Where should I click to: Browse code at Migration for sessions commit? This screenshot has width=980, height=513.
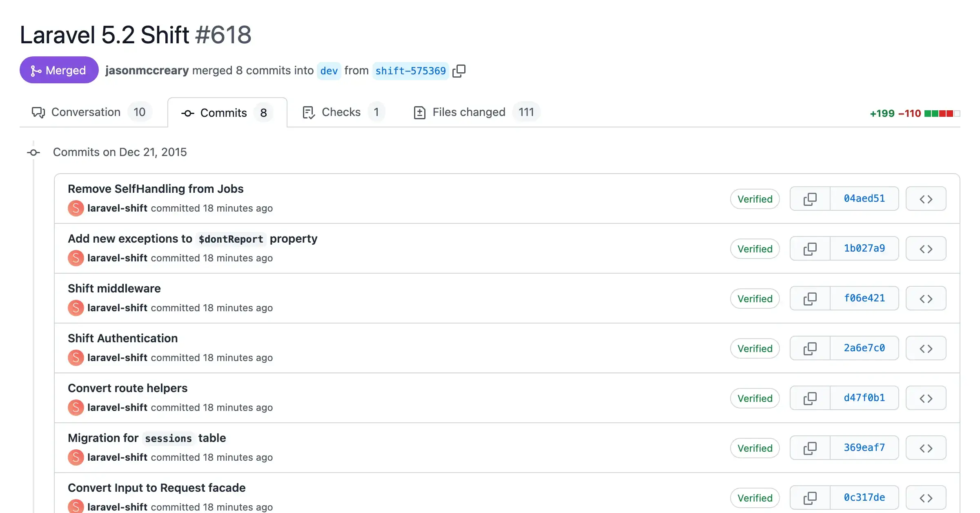click(x=926, y=448)
